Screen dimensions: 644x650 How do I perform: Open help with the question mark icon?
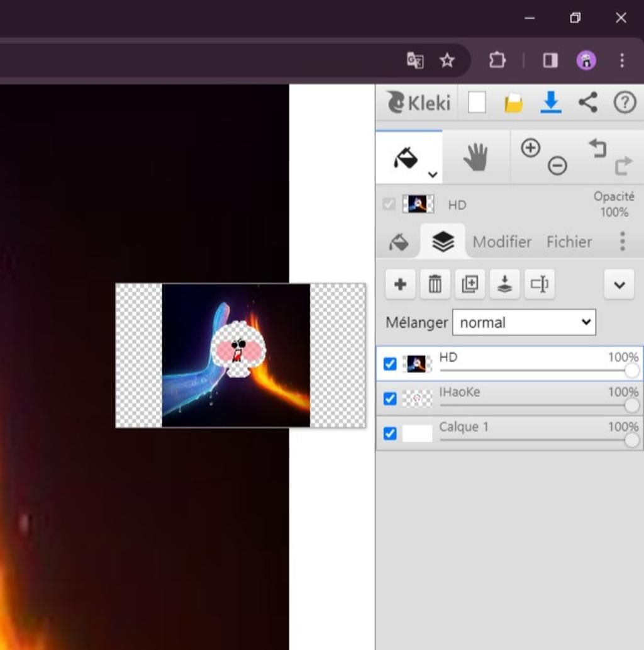[624, 102]
